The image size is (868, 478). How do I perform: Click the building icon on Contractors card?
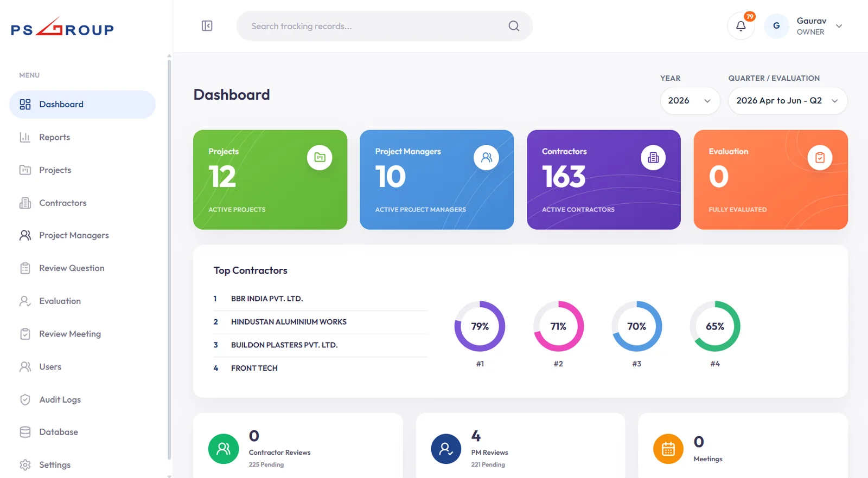point(653,158)
